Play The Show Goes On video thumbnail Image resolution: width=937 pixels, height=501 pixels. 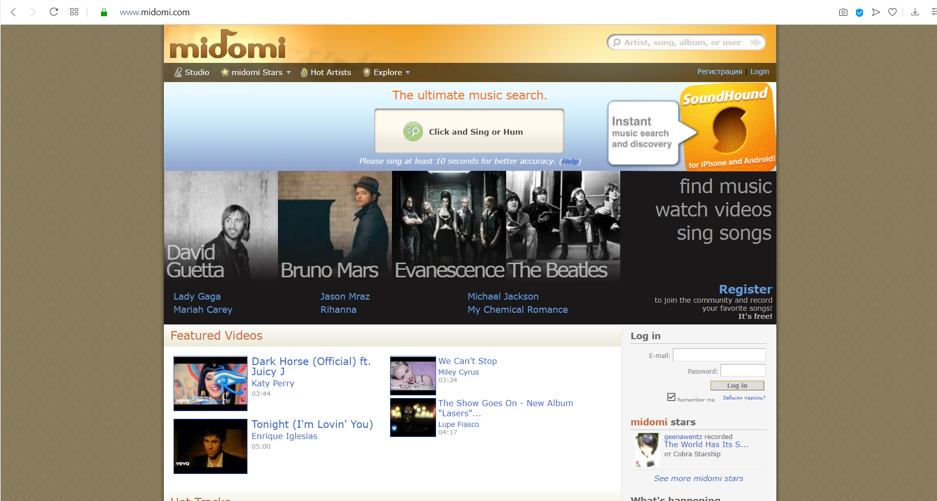click(x=413, y=417)
